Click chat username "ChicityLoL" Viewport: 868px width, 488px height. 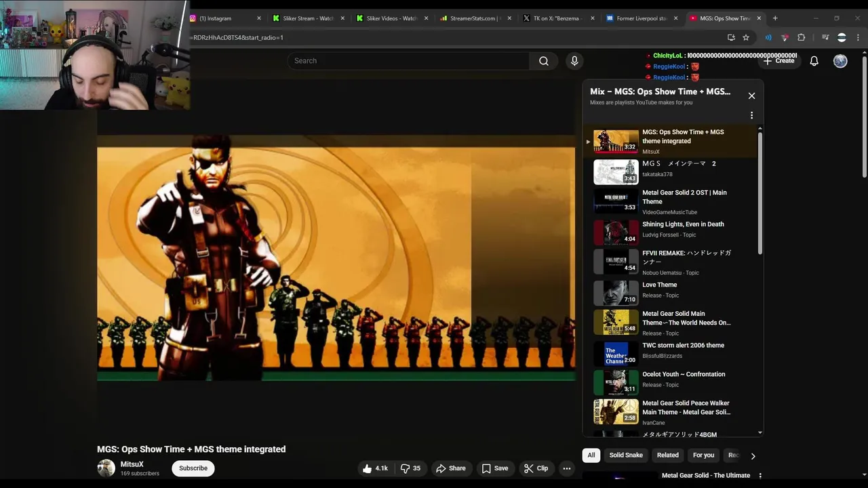[668, 56]
